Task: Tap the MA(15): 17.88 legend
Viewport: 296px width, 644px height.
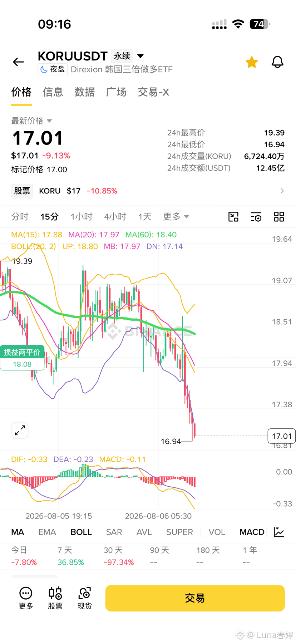Action: coord(36,235)
